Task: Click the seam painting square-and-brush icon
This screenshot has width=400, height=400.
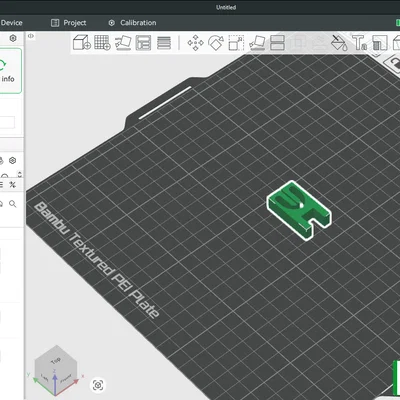Action: [x=379, y=43]
